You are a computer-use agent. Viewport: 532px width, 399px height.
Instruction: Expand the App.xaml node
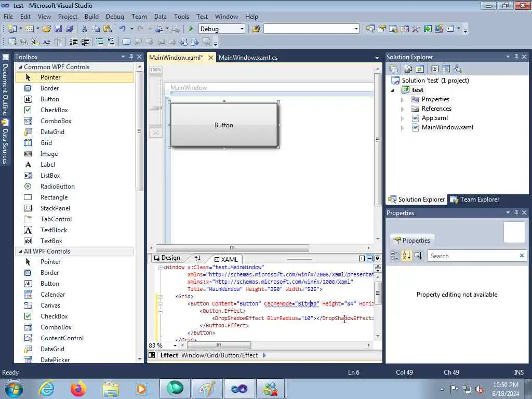pyautogui.click(x=403, y=118)
